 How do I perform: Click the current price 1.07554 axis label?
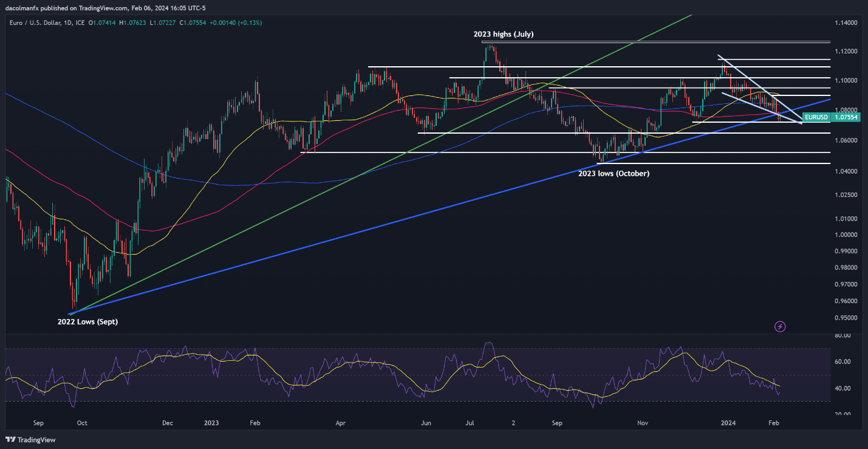click(844, 117)
